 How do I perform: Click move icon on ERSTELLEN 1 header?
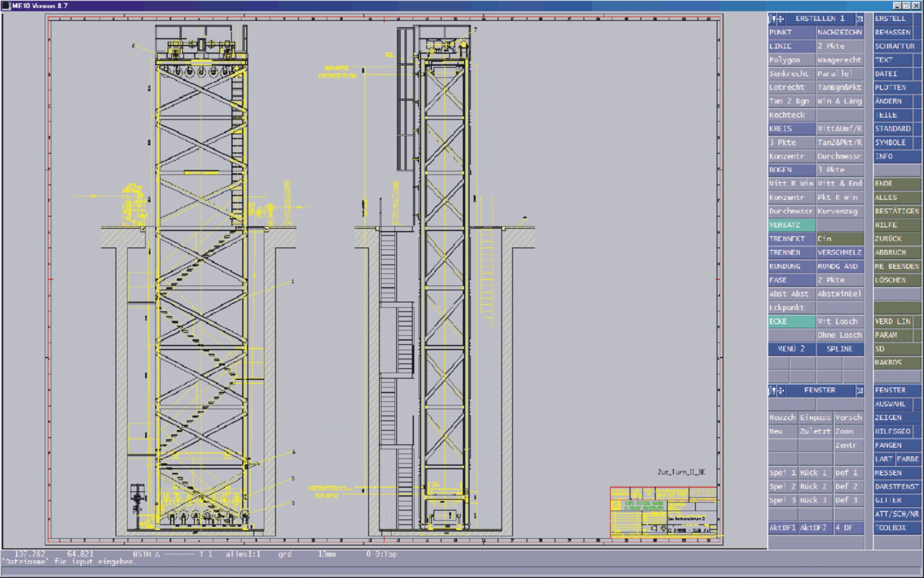(x=780, y=18)
